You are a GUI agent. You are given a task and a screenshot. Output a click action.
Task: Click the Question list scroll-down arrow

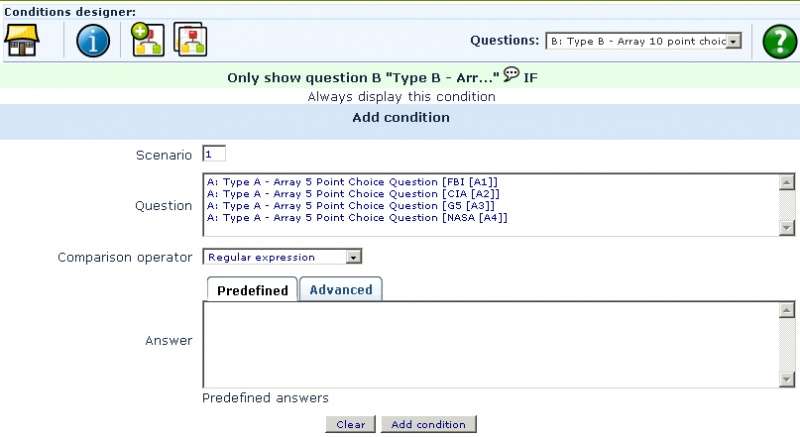[787, 228]
